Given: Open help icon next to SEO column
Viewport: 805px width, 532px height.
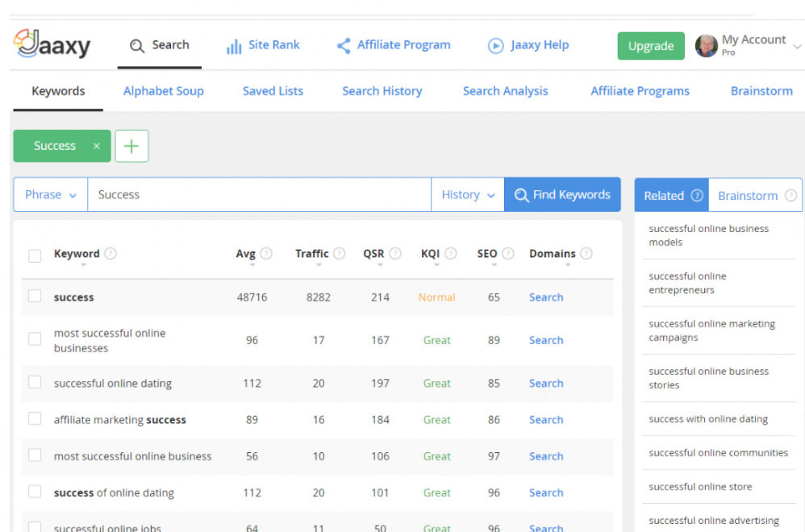Looking at the screenshot, I should coord(507,253).
